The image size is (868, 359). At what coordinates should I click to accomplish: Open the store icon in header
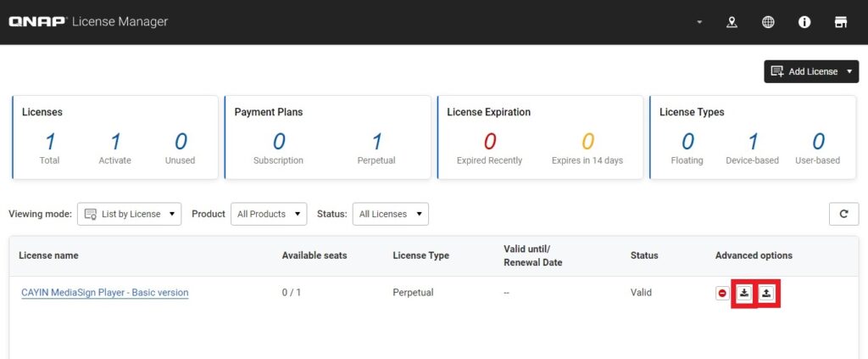[841, 22]
